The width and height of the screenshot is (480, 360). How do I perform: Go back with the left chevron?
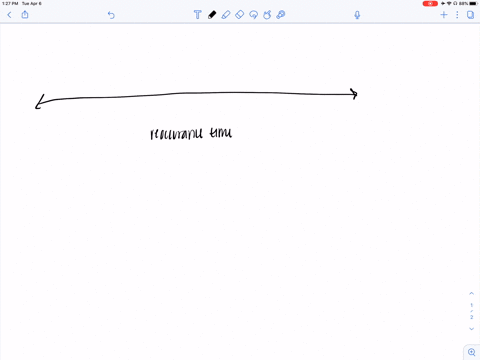click(x=9, y=15)
